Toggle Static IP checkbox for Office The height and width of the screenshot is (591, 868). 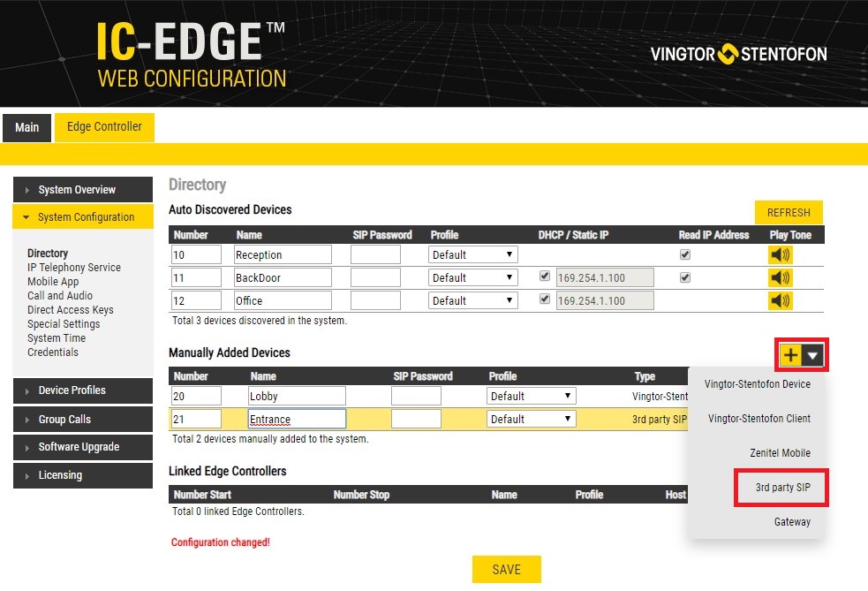(545, 299)
